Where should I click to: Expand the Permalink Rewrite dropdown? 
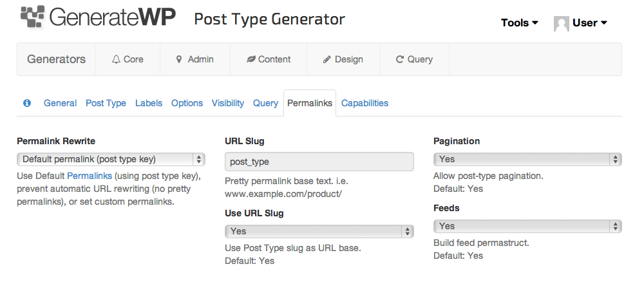coord(111,159)
